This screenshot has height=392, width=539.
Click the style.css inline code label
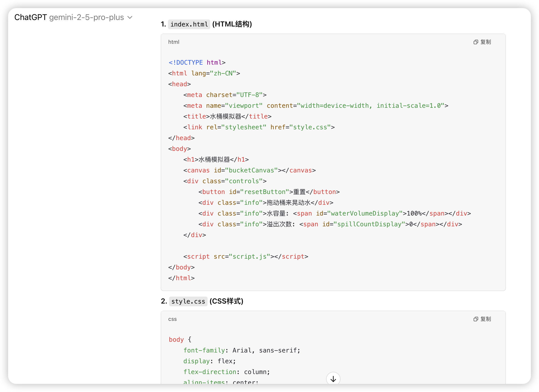point(188,301)
